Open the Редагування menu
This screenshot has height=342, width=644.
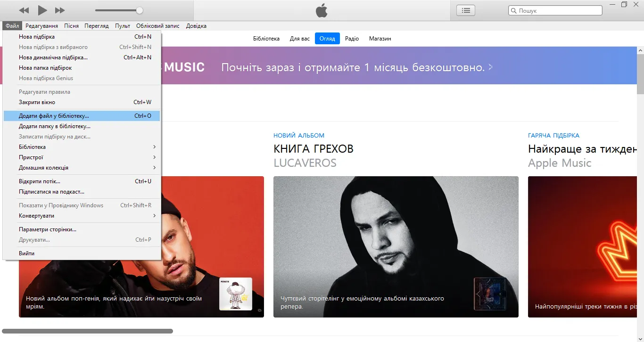pos(42,26)
